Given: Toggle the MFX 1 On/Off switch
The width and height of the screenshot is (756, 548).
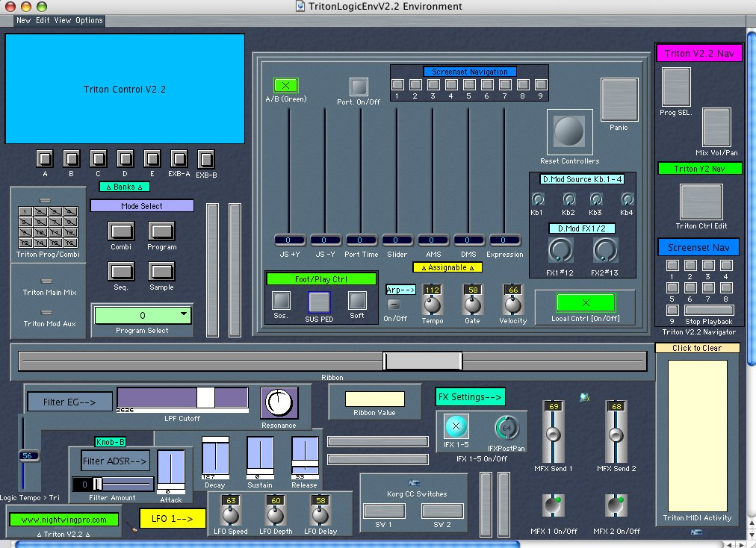Looking at the screenshot, I should 553,505.
